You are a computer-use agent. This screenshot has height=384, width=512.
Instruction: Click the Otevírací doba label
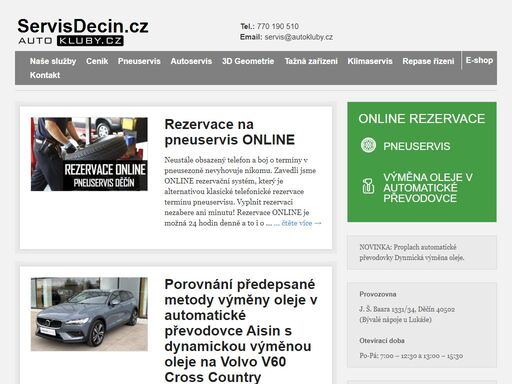tap(382, 340)
